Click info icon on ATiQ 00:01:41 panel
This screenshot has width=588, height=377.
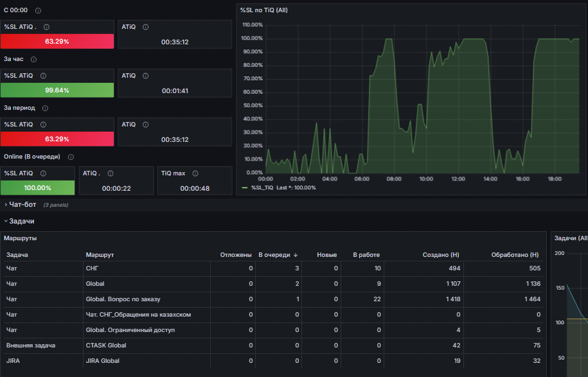(145, 76)
